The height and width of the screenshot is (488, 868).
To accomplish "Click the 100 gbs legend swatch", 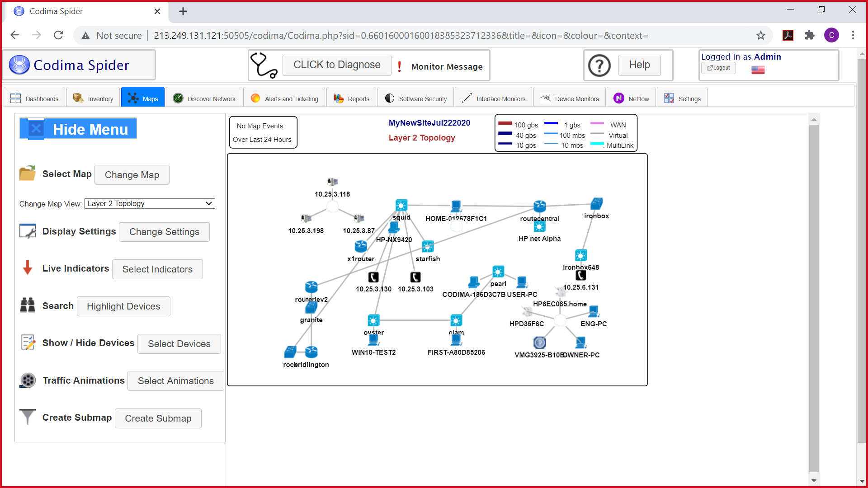I will tap(505, 123).
